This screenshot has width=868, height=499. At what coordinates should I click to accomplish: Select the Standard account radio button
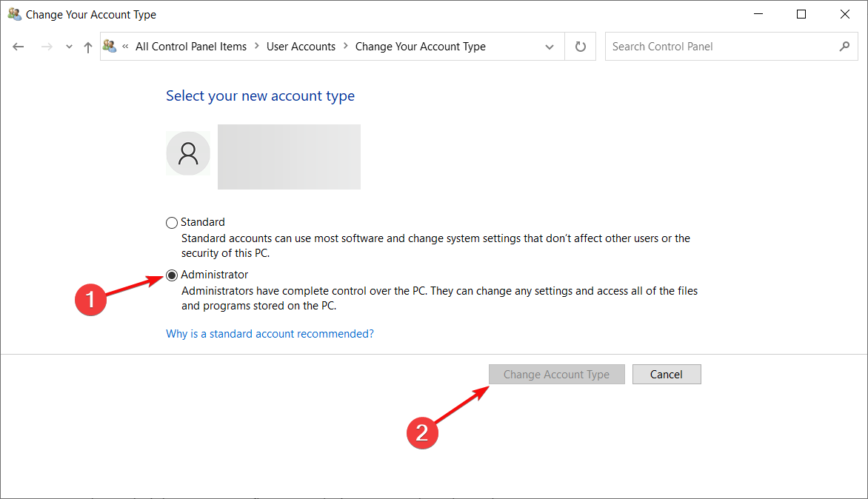tap(172, 222)
